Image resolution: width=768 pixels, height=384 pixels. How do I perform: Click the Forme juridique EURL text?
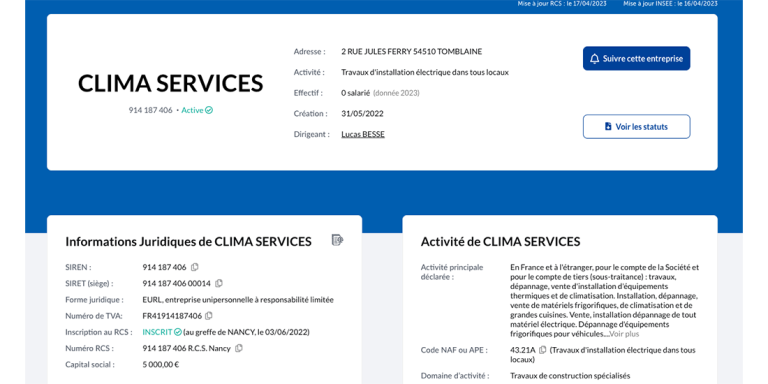click(x=238, y=300)
